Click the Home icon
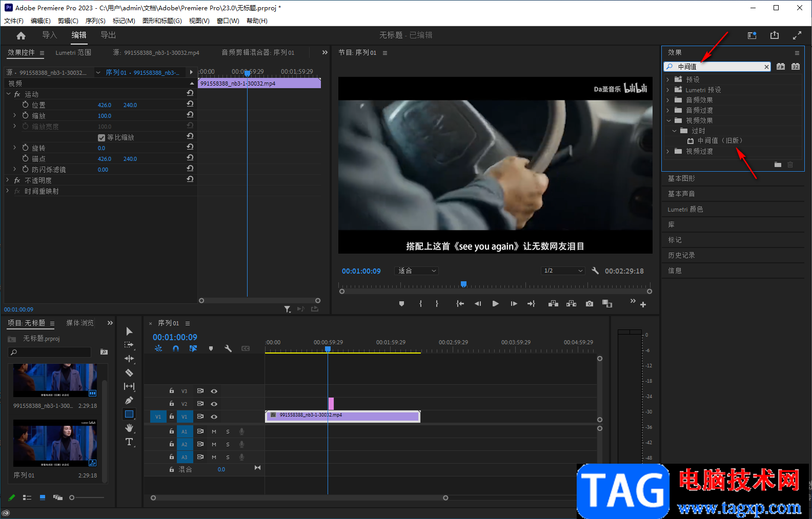Viewport: 812px width, 519px height. point(21,35)
